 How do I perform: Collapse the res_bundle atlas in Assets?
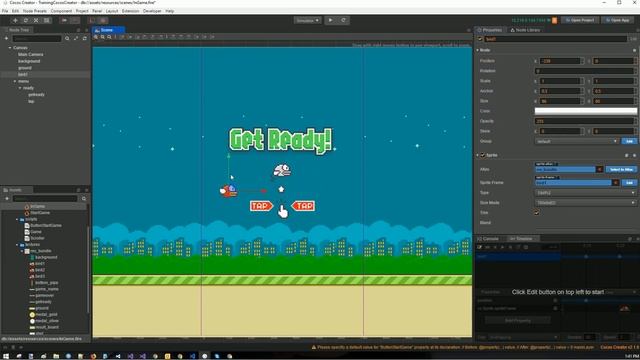click(22, 251)
